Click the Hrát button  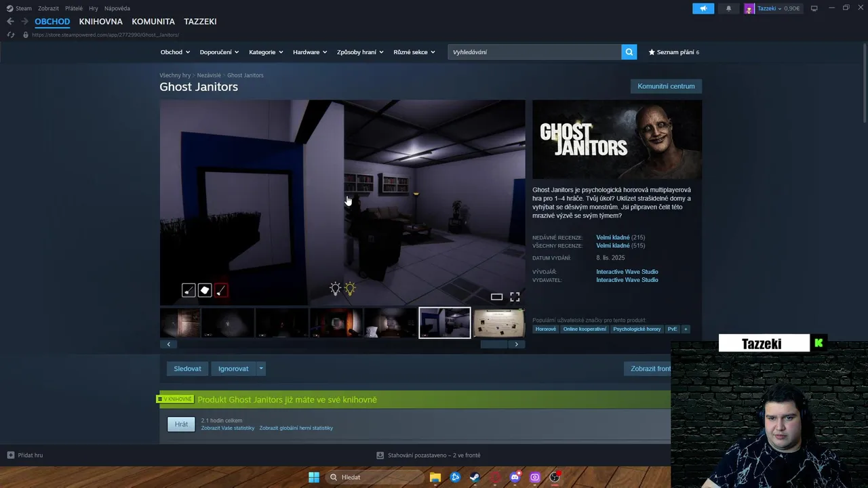pos(181,424)
